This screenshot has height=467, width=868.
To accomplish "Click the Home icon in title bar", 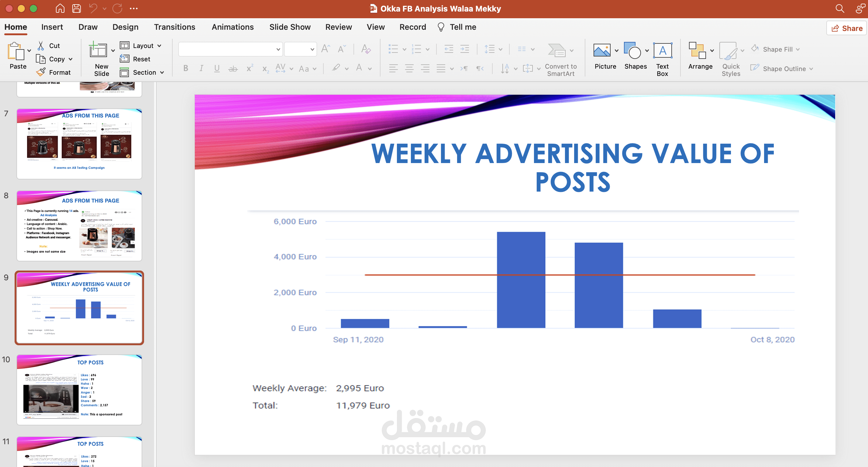I will click(60, 9).
